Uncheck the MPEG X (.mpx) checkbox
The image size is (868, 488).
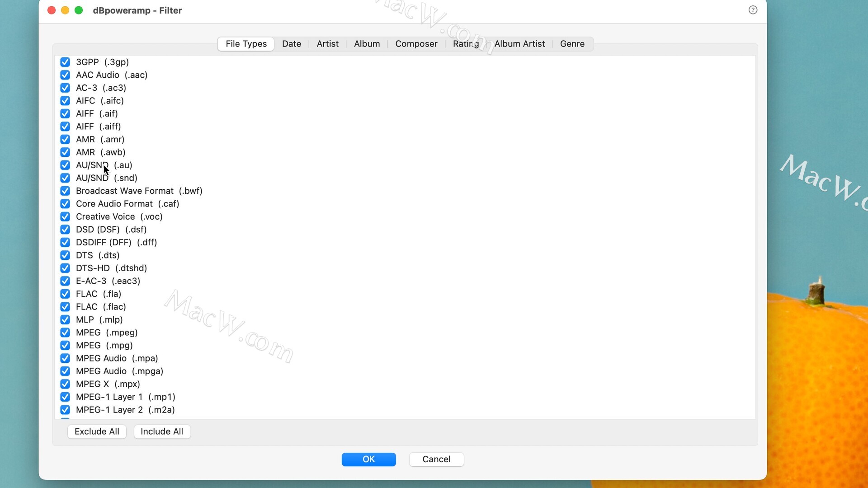[65, 384]
